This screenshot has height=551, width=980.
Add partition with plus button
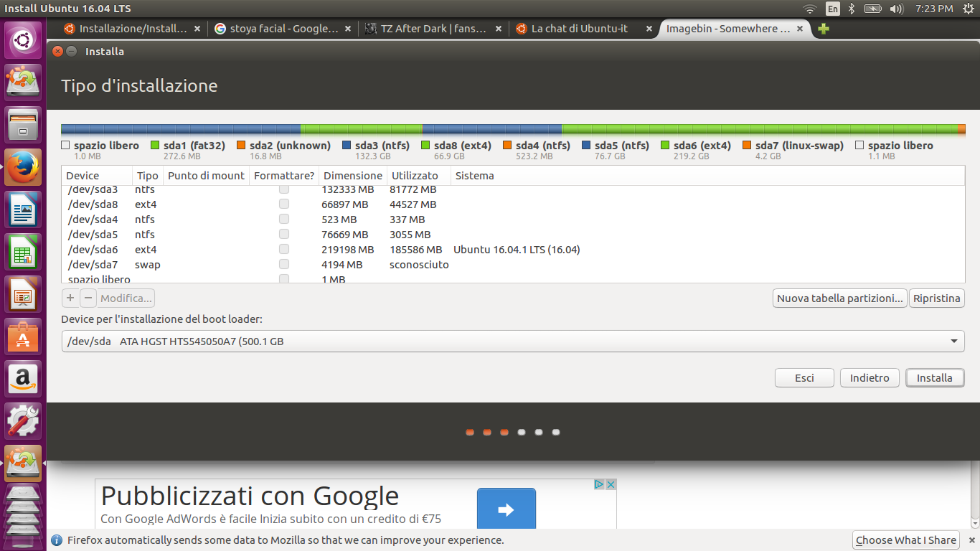pyautogui.click(x=70, y=298)
